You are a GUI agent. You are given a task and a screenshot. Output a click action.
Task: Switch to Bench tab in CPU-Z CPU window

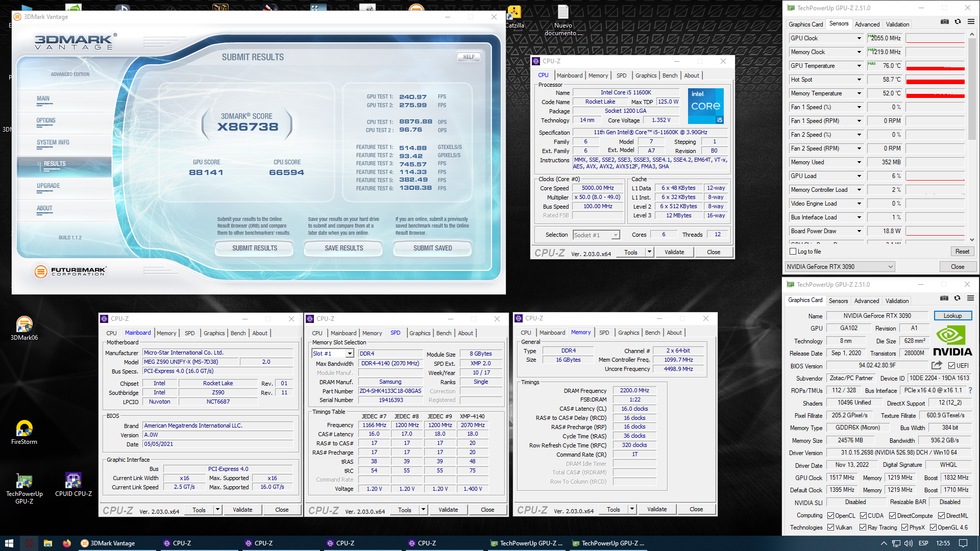coord(670,76)
